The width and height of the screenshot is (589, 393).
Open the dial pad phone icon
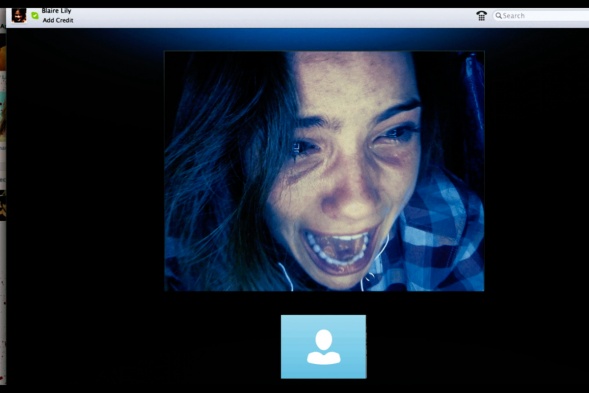[x=481, y=15]
